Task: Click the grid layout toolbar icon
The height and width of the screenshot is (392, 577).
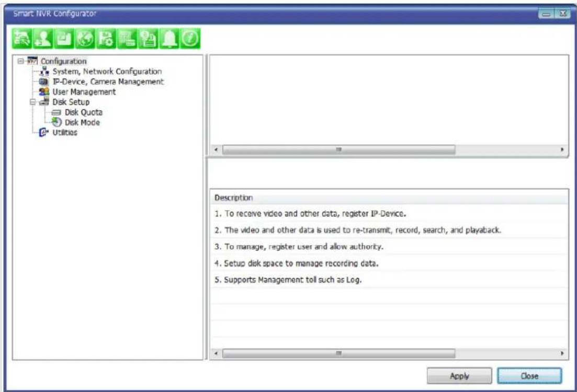Action: pos(127,39)
